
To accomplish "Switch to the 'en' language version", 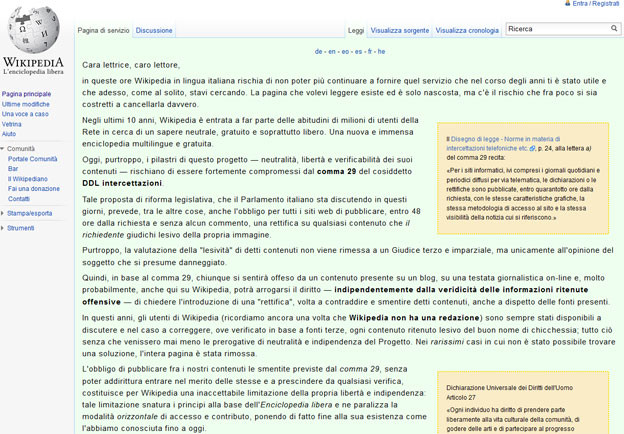I will (332, 52).
